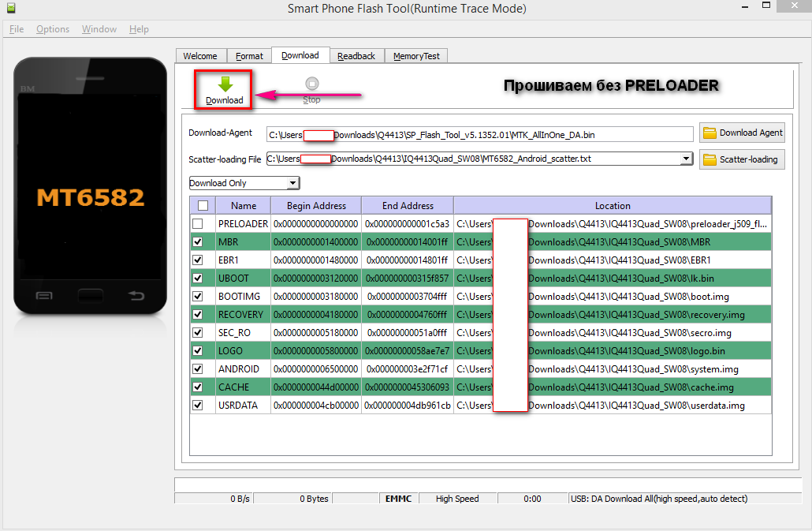812x531 pixels.
Task: Click the green Download arrow icon
Action: click(x=225, y=84)
